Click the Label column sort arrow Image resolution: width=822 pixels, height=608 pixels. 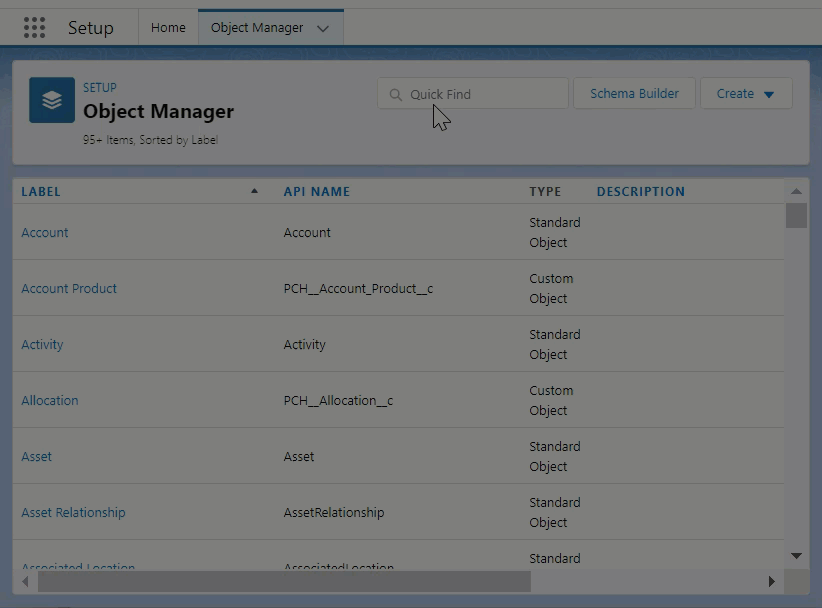click(x=254, y=191)
